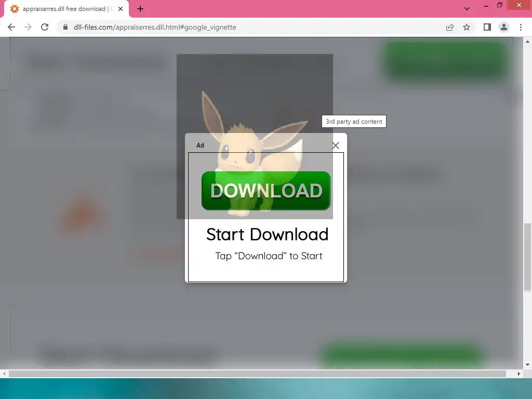Open a new browser tab
Screen dimensions: 532x399
point(140,9)
